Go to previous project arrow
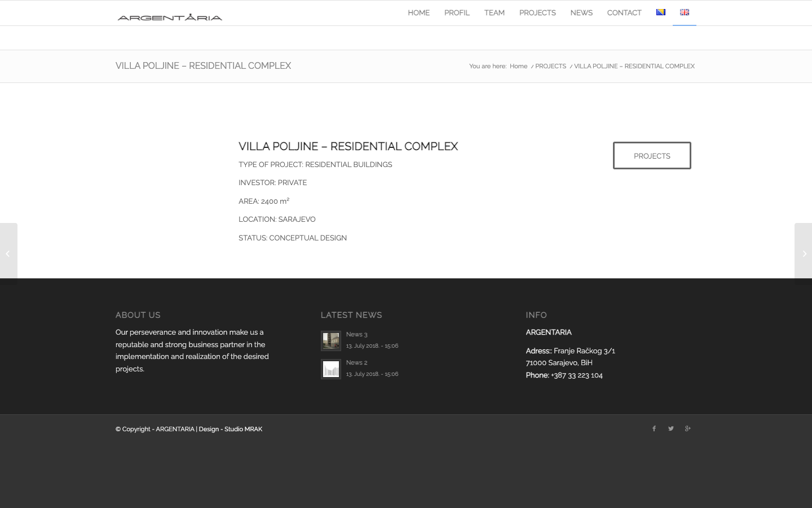 pos(8,254)
